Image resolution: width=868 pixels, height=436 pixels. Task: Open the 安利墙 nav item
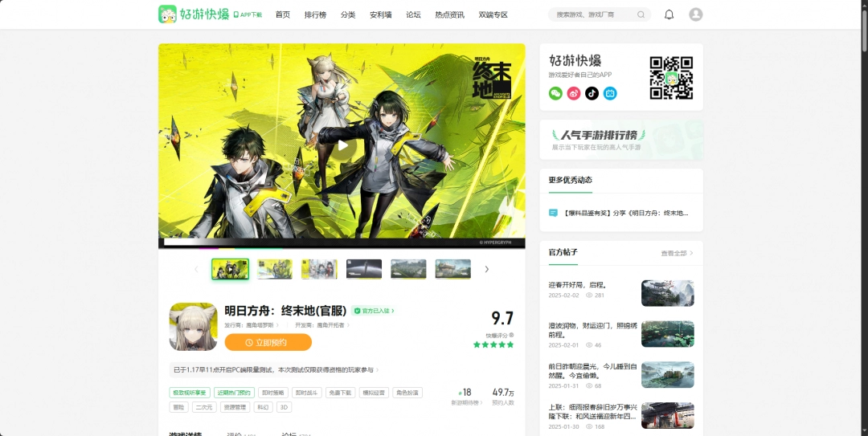[381, 15]
